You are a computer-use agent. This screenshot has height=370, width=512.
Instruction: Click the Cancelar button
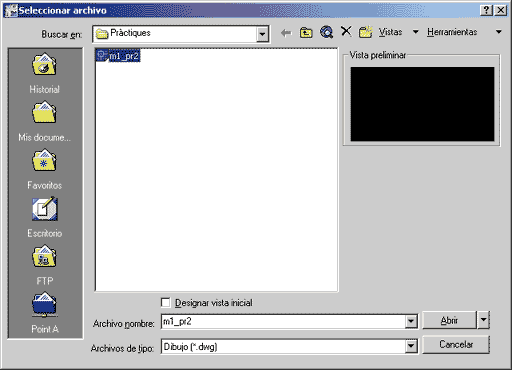click(456, 344)
